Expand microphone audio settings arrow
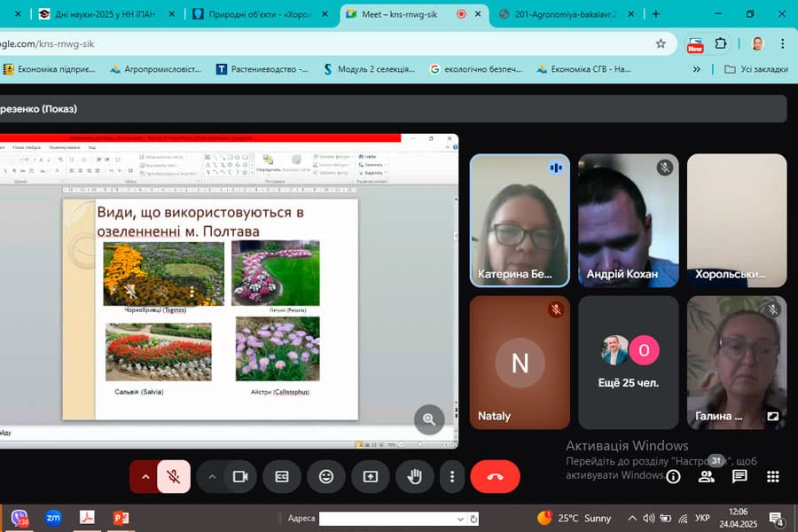 tap(145, 476)
